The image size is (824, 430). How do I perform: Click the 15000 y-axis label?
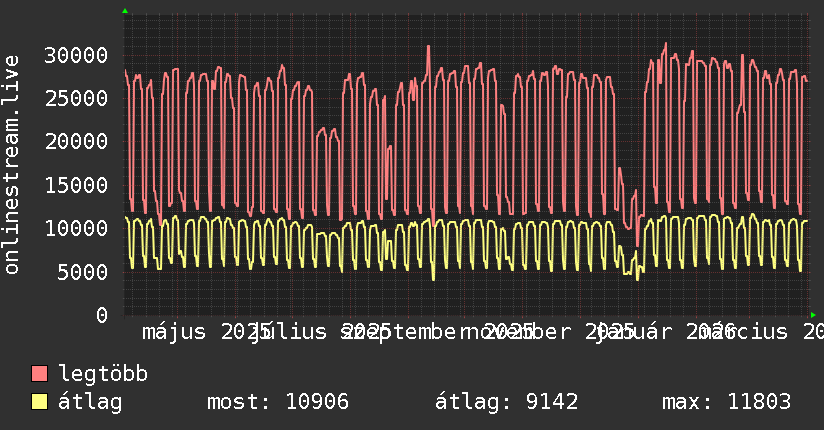coord(76,185)
